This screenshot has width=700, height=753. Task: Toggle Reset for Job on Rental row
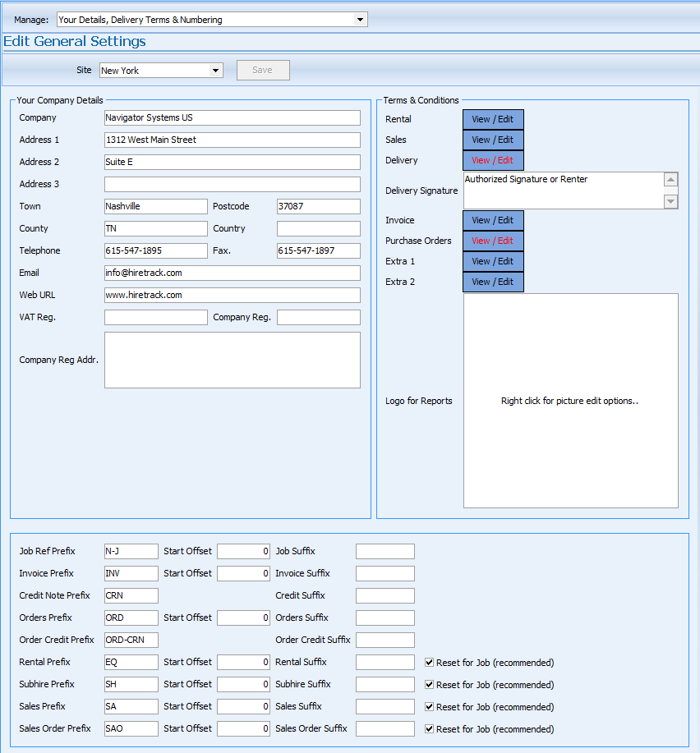(x=430, y=663)
